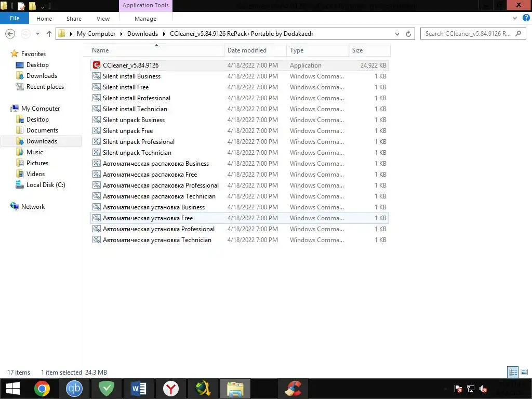Click the Back navigation arrow

(10, 34)
